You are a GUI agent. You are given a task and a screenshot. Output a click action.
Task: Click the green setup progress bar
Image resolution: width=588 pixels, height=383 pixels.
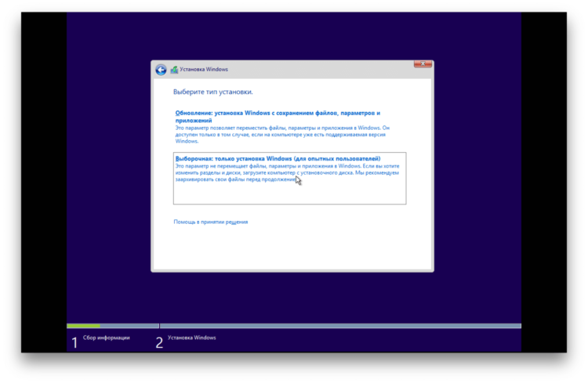click(83, 326)
